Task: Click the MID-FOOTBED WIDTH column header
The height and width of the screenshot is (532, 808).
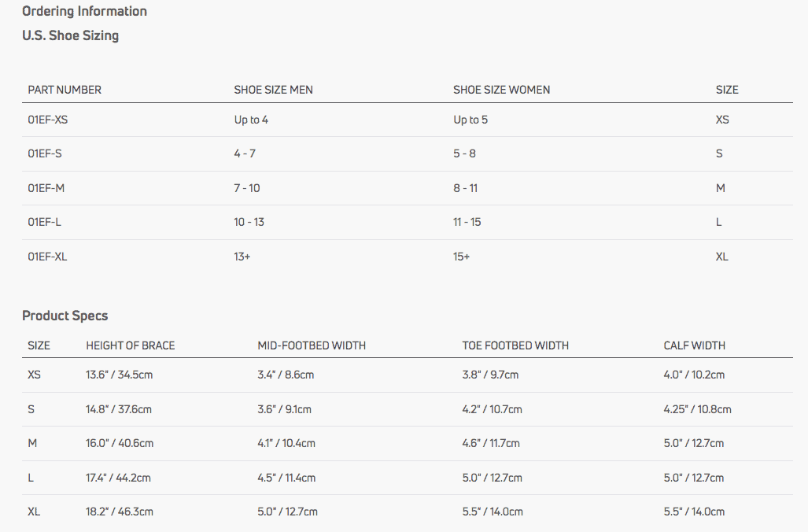Action: [312, 345]
